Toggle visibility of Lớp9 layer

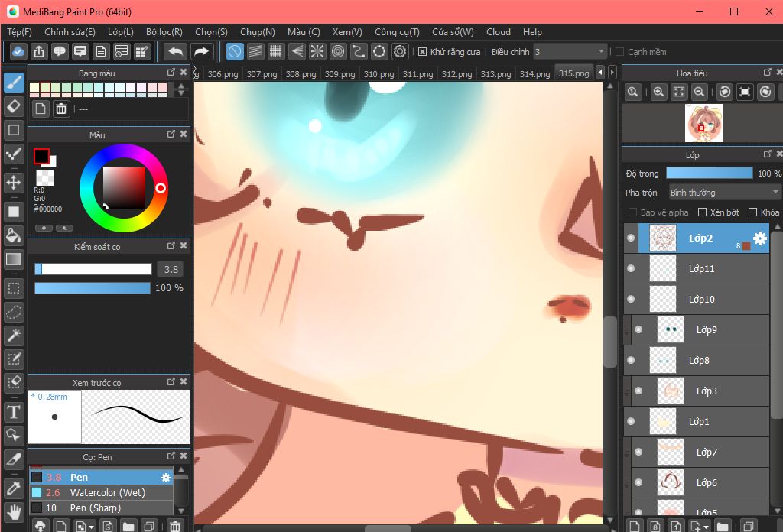(638, 329)
